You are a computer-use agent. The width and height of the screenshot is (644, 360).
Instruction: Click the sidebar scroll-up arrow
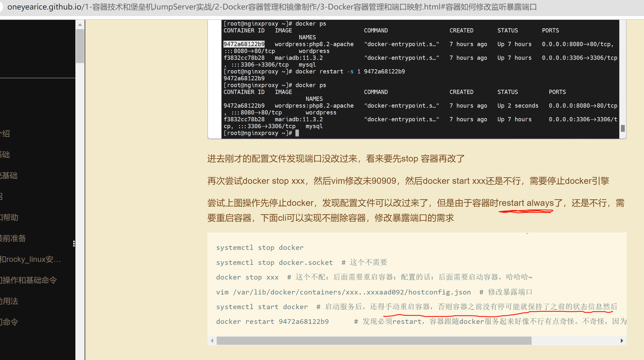click(80, 25)
